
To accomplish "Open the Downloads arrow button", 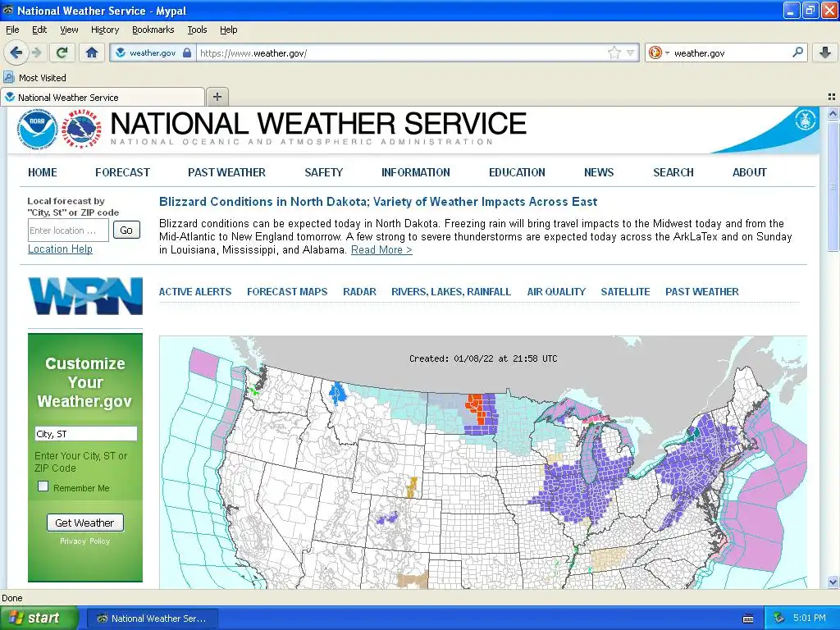I will pyautogui.click(x=825, y=52).
